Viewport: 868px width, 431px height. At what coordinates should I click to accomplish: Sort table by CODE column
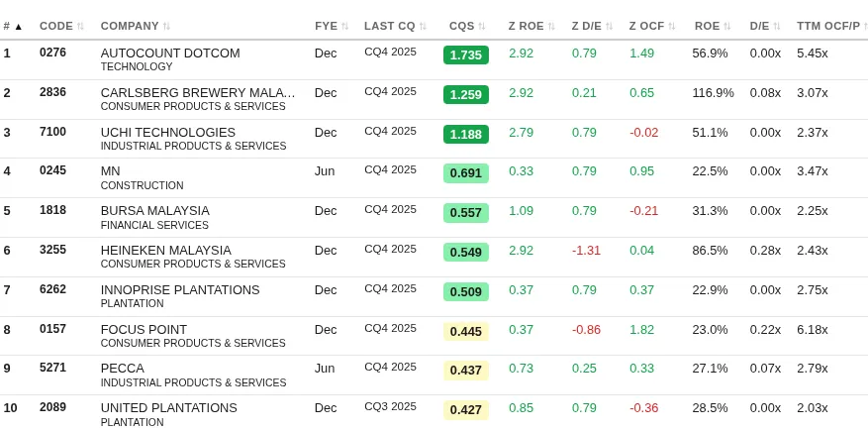[x=61, y=26]
